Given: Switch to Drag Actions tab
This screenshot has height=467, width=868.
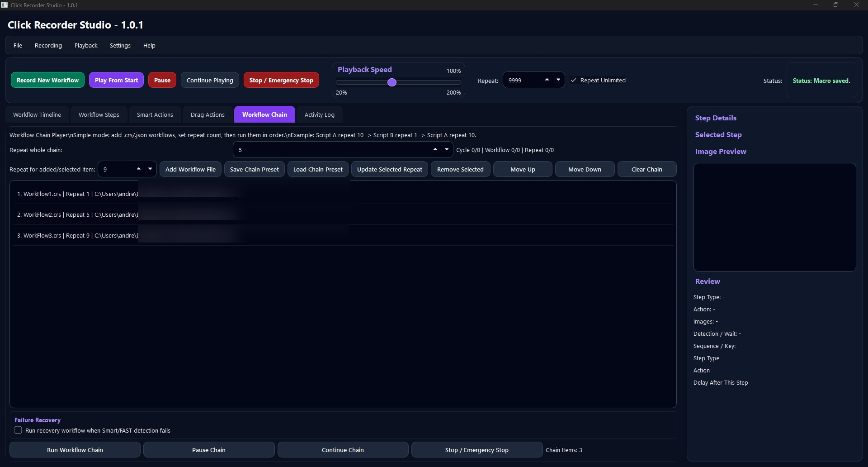Looking at the screenshot, I should [208, 114].
